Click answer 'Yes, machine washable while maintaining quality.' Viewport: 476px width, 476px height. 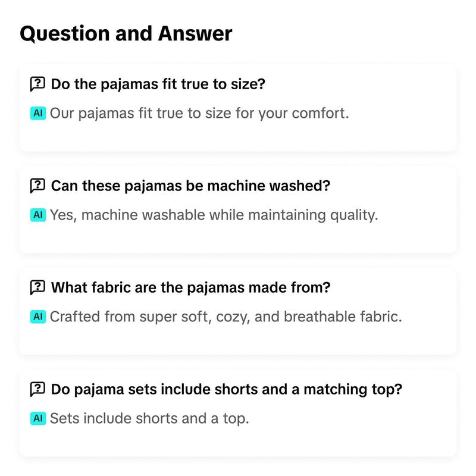(214, 215)
